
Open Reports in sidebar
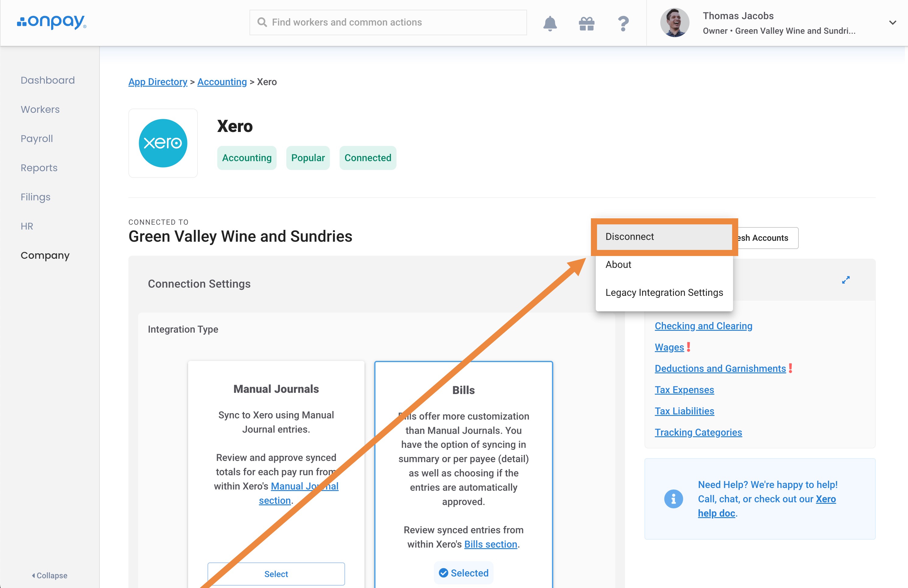point(39,168)
